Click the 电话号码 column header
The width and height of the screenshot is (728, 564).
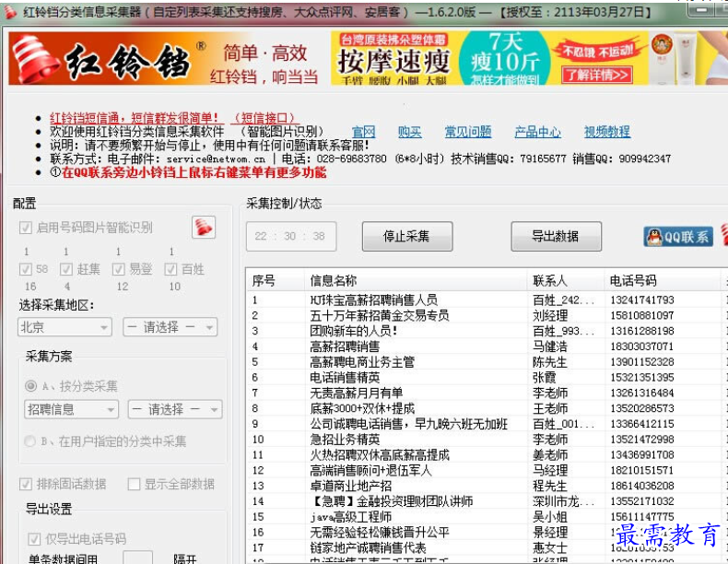pos(663,280)
